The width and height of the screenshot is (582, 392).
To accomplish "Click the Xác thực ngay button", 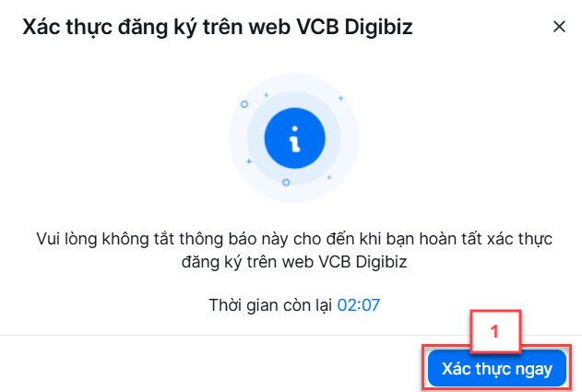I will tap(497, 368).
